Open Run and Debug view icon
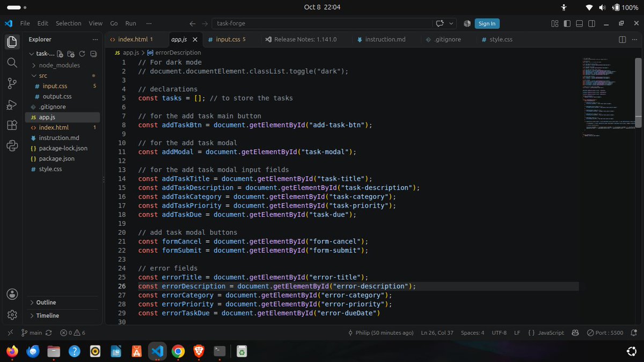This screenshot has height=362, width=644. click(12, 105)
